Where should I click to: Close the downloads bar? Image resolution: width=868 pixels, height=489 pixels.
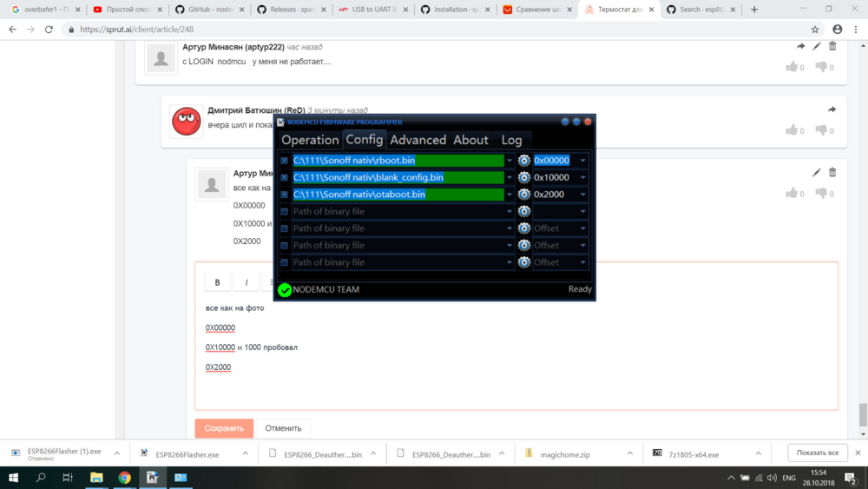[858, 453]
